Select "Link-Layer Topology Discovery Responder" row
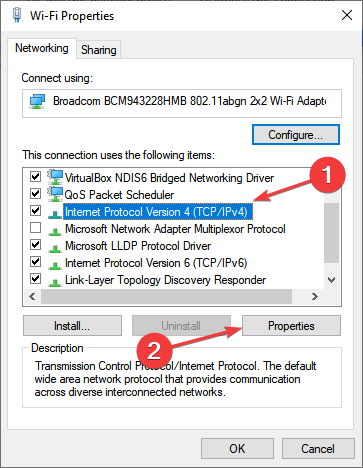Image resolution: width=363 pixels, height=468 pixels. (x=165, y=280)
